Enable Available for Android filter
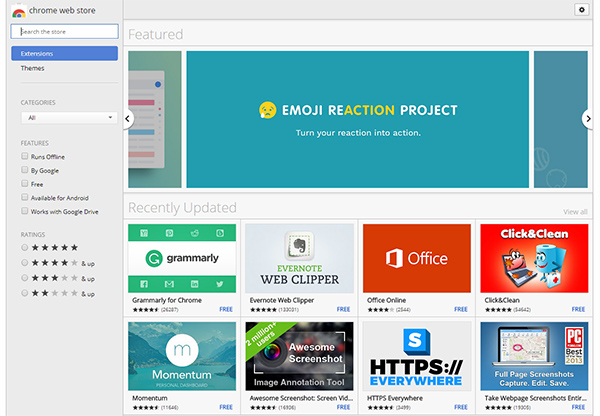 click(x=25, y=197)
